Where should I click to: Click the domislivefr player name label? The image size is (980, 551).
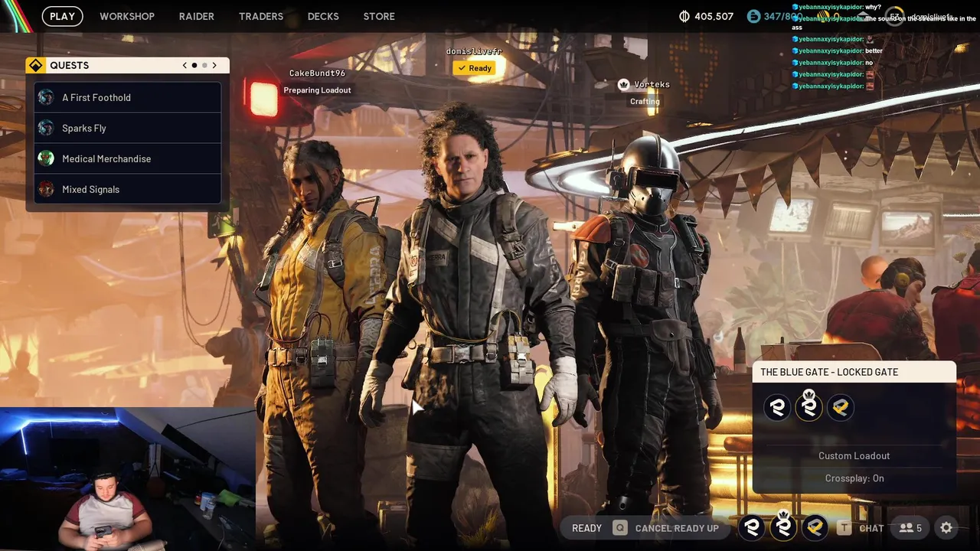[474, 51]
